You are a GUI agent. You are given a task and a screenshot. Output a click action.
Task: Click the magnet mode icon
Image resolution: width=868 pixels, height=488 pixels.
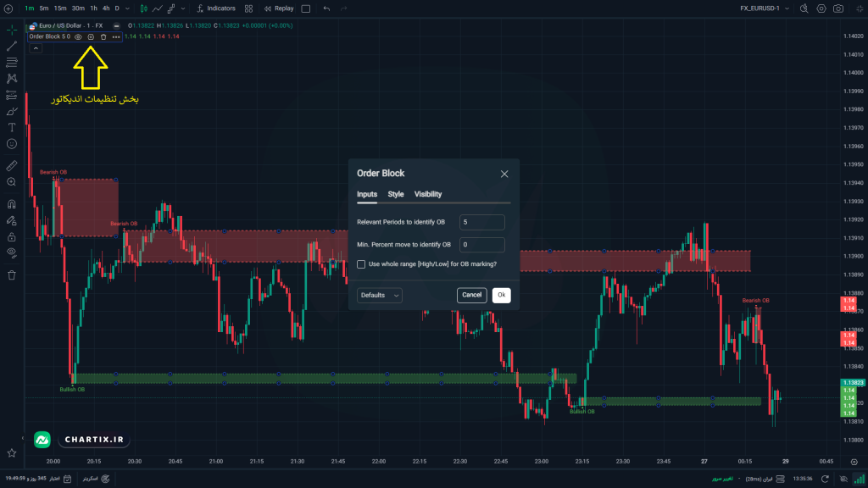(x=12, y=204)
